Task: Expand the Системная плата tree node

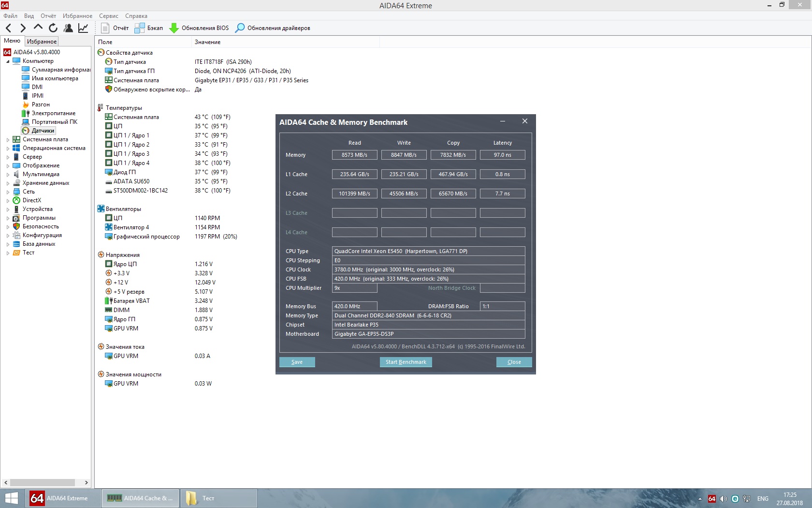Action: coord(8,140)
